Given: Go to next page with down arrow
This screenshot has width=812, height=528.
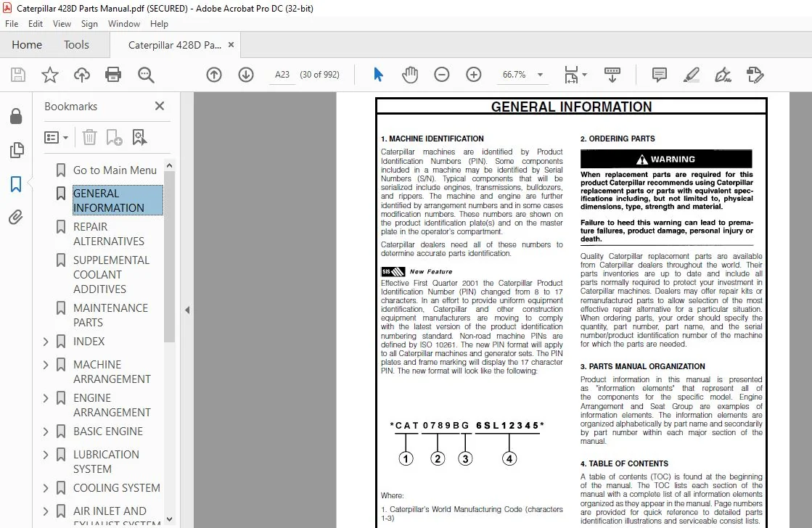Looking at the screenshot, I should point(246,75).
